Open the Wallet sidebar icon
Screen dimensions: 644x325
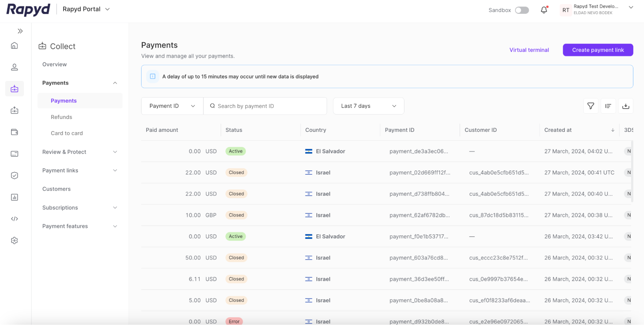pos(14,132)
